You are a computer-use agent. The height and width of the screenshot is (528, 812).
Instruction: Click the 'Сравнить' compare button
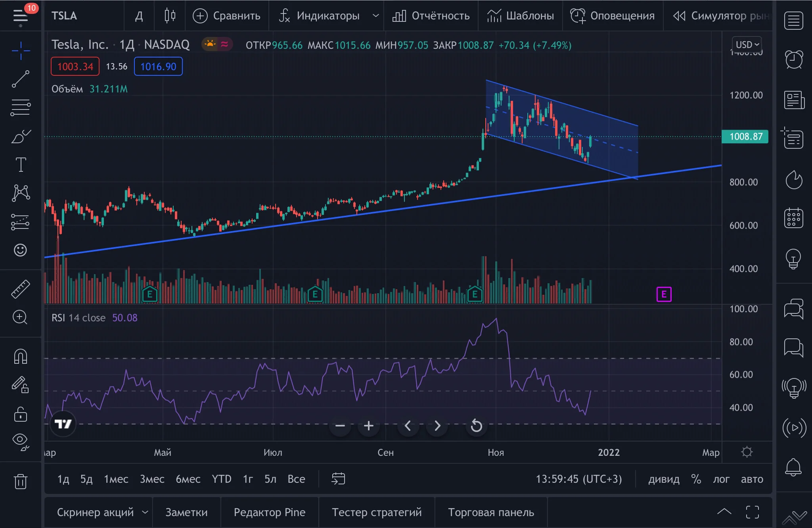tap(226, 15)
